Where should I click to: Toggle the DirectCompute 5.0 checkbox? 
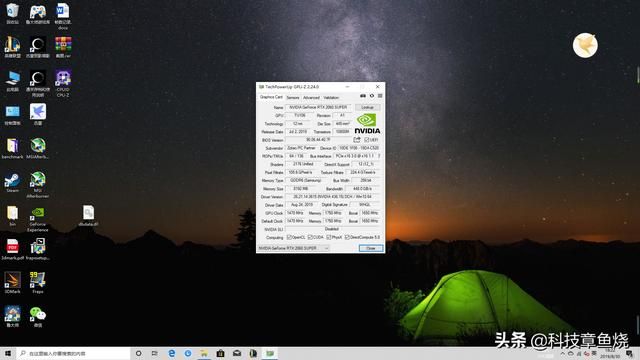pyautogui.click(x=347, y=237)
